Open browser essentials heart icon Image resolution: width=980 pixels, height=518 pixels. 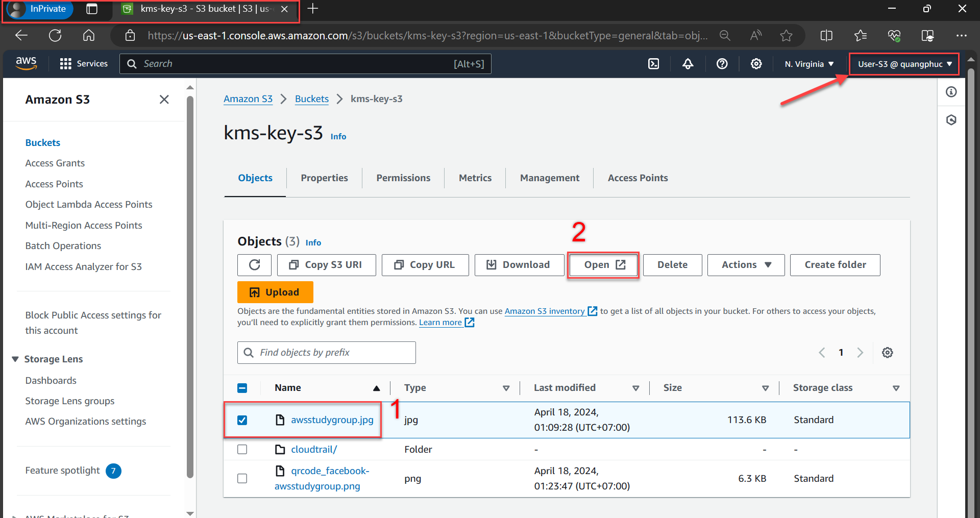[x=894, y=35]
